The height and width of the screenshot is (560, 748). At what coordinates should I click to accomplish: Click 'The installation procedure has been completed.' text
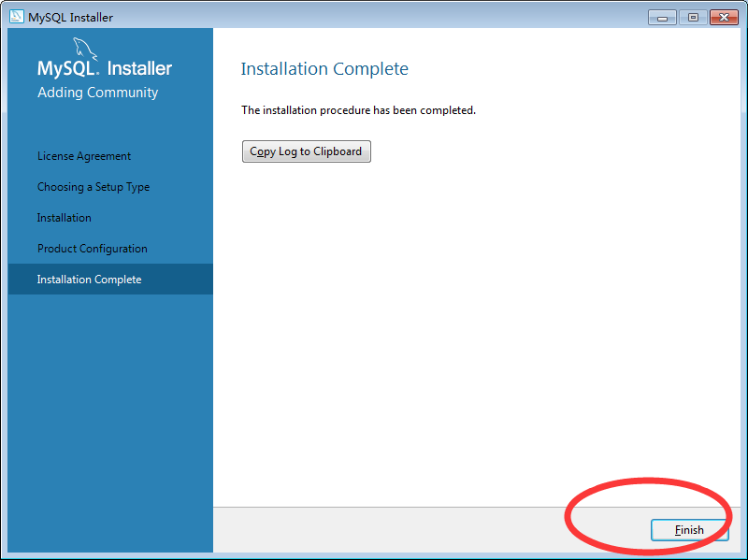(358, 110)
